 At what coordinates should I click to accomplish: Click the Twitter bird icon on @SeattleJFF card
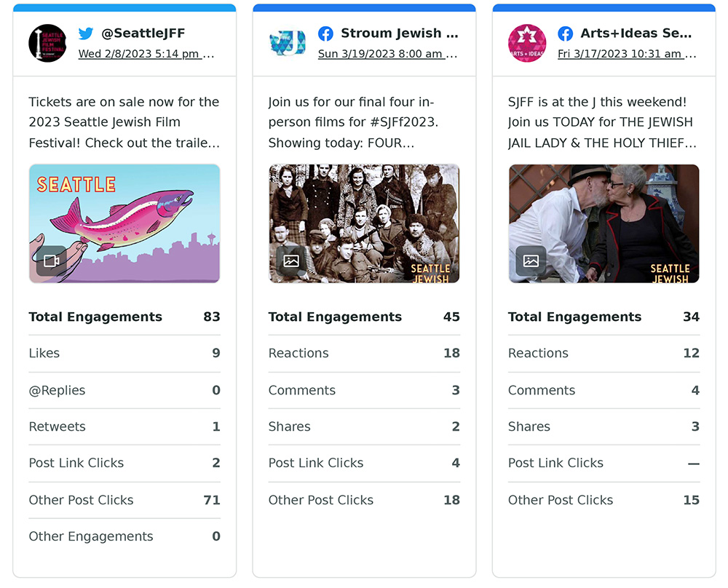click(x=86, y=33)
